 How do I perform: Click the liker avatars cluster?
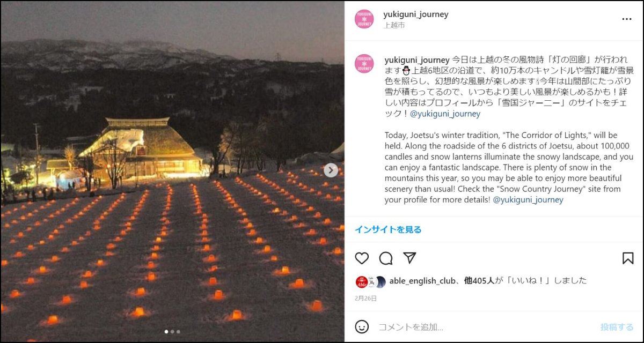(370, 281)
